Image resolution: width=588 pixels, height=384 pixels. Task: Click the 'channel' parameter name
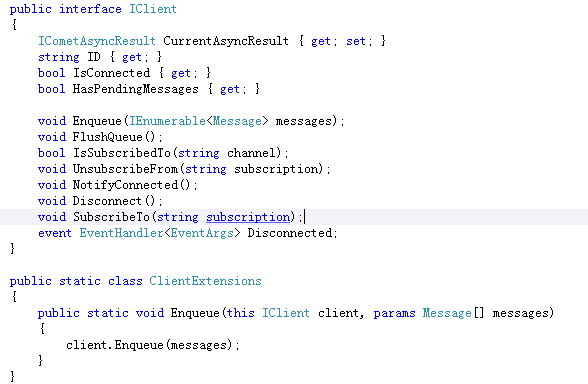tap(252, 153)
